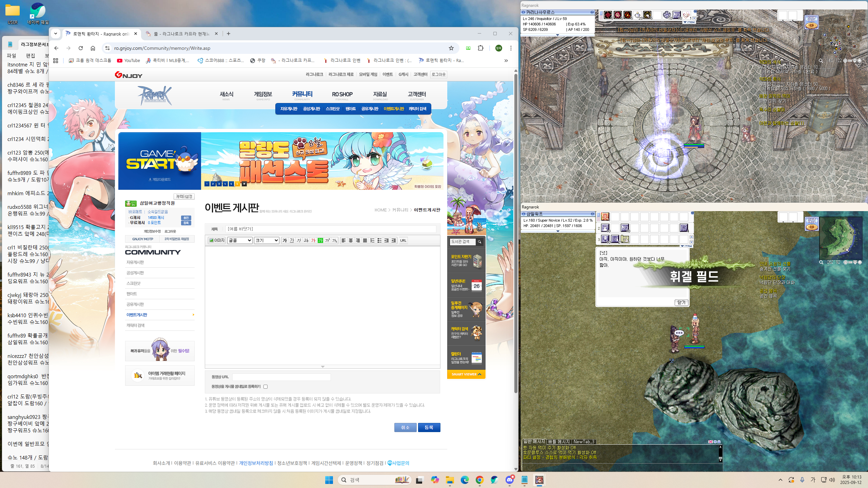This screenshot has height=488, width=868.
Task: Decrease indent in editor toolbar
Action: coord(387,240)
